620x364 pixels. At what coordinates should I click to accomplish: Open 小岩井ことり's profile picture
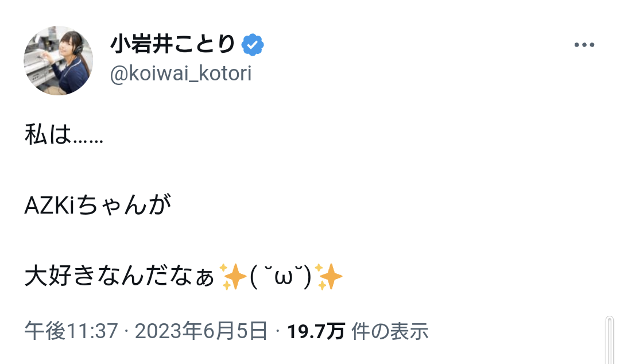[58, 60]
